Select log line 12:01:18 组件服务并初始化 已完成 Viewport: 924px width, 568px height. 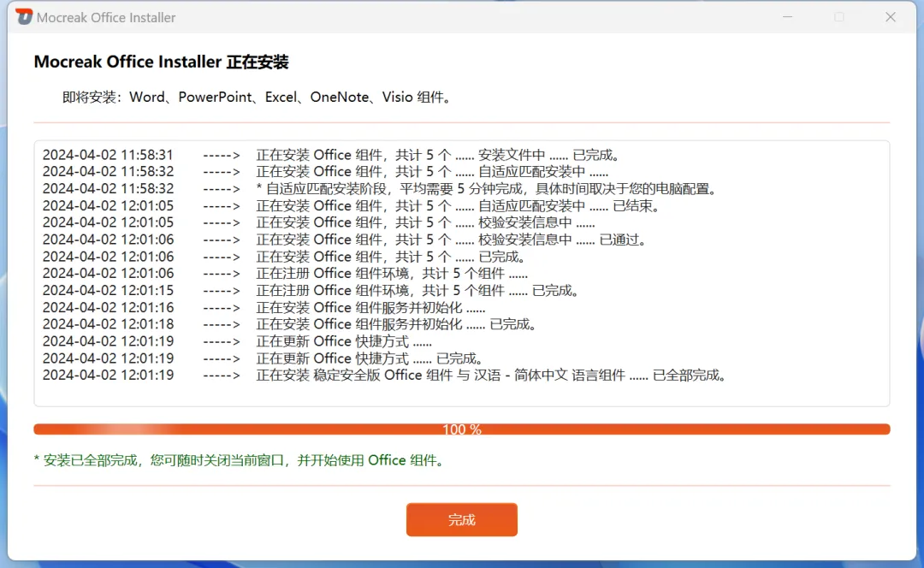point(291,323)
